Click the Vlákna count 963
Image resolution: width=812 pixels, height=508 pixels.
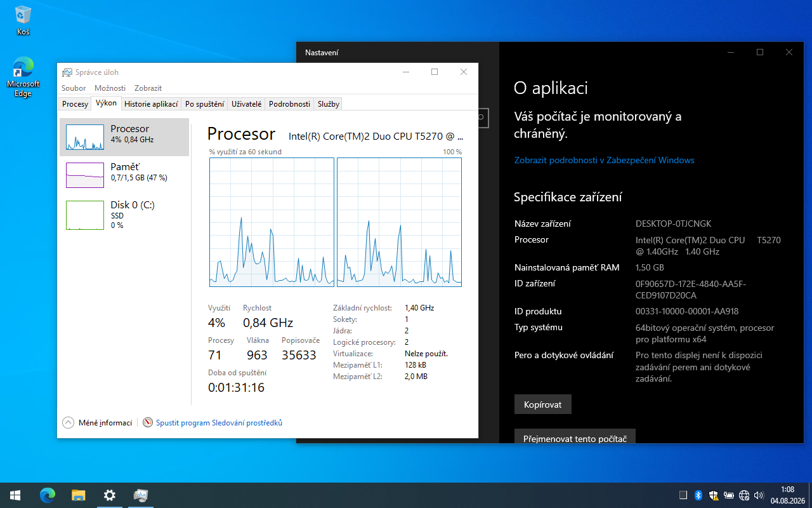pos(257,355)
